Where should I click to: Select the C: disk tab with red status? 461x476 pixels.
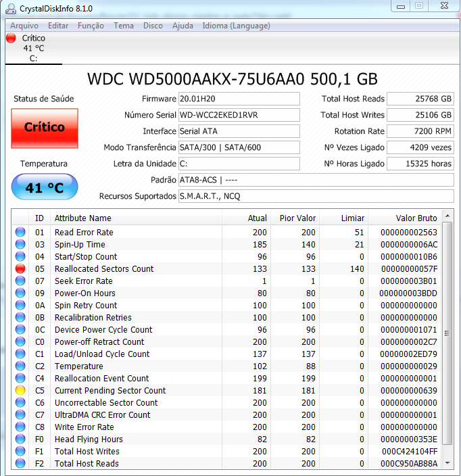(33, 48)
